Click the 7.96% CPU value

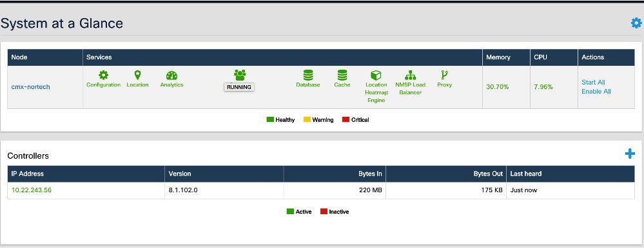543,86
